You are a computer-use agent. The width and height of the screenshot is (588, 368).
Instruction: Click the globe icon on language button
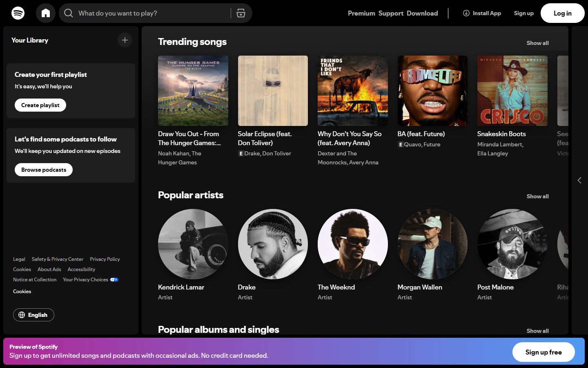point(22,315)
